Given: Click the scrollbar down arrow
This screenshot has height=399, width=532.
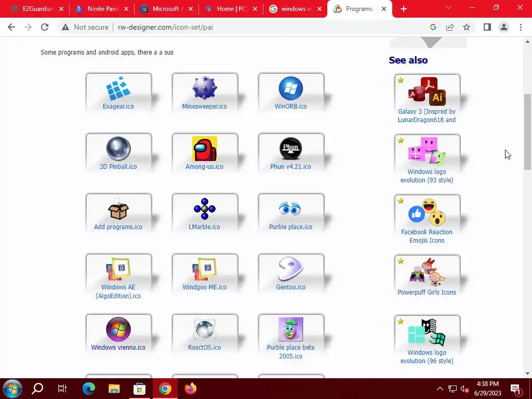Looking at the screenshot, I should click(527, 374).
